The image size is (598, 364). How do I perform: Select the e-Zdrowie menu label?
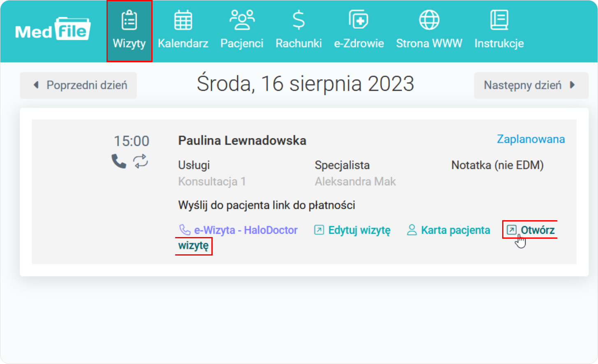pos(359,43)
